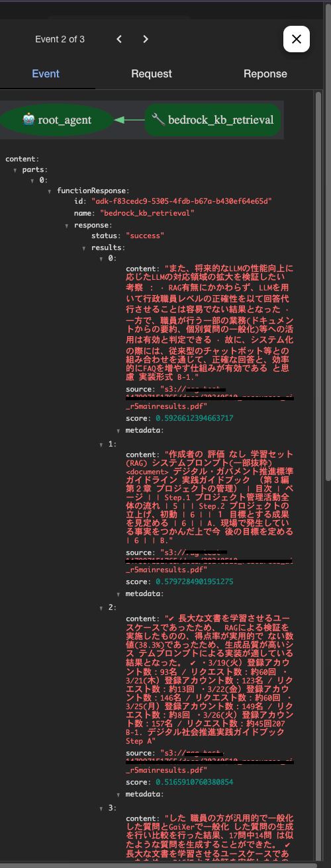This screenshot has height=868, width=331.
Task: Click the content key label
Action: click(22, 159)
